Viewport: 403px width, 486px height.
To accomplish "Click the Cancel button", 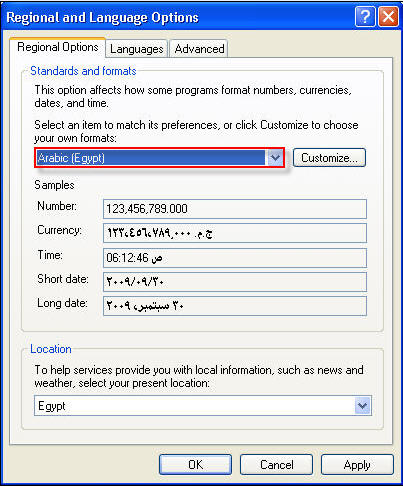I will coord(277,465).
